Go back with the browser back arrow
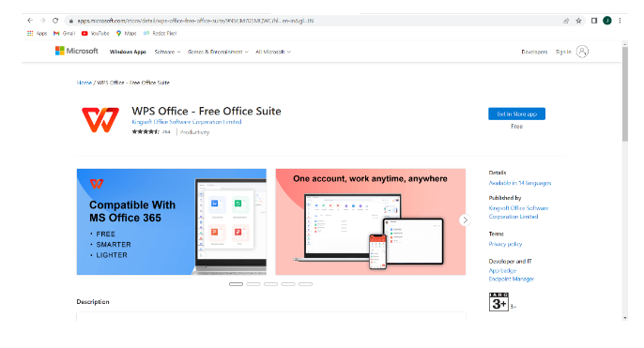644x348 pixels. pos(30,21)
